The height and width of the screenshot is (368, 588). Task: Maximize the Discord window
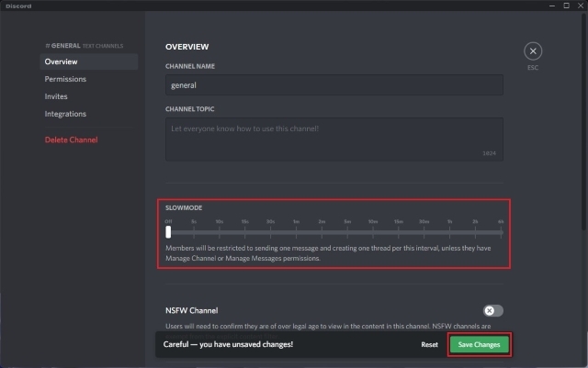[x=566, y=6]
